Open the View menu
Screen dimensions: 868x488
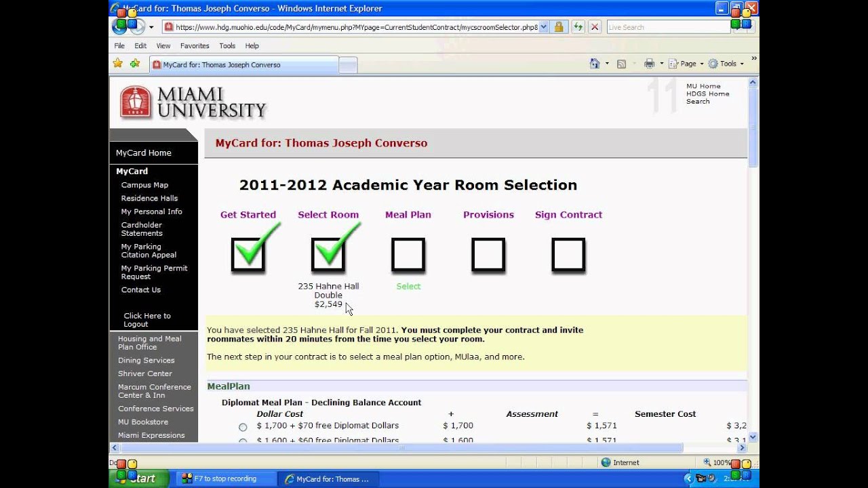[x=163, y=45]
